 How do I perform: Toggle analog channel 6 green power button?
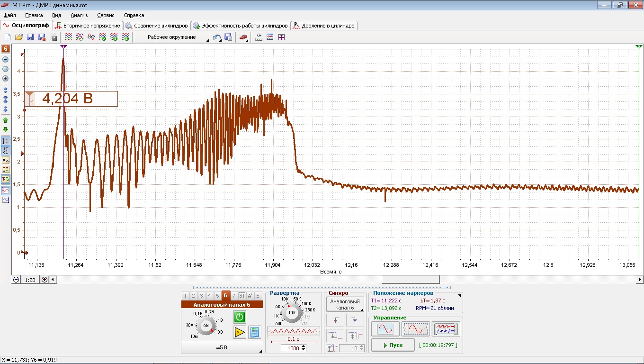tap(240, 317)
